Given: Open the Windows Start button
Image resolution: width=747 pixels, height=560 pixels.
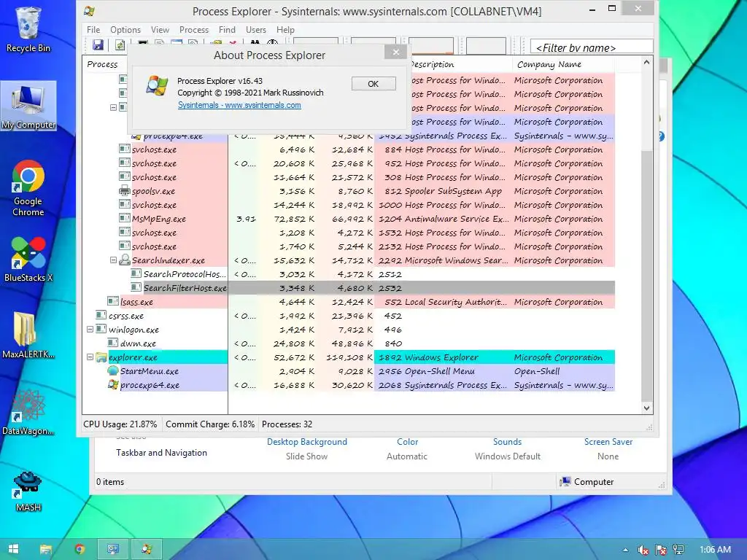Looking at the screenshot, I should point(13,549).
